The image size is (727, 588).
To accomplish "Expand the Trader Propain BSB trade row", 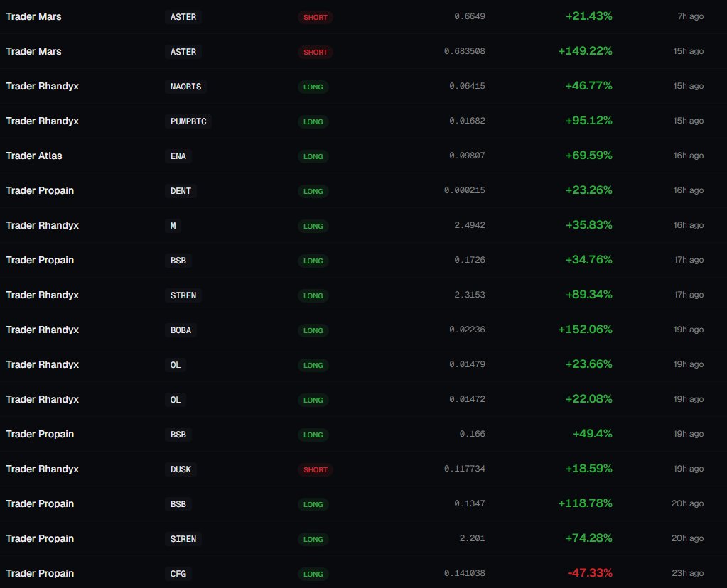I will pos(364,260).
